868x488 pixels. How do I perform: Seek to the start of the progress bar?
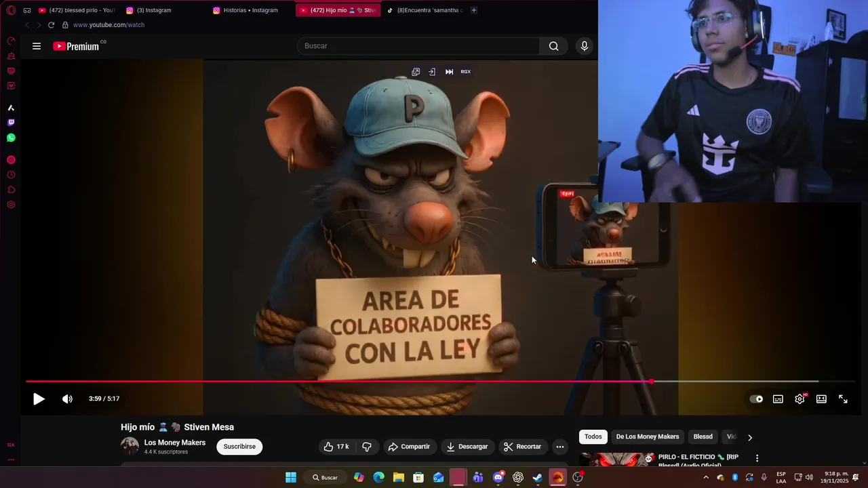pos(27,382)
